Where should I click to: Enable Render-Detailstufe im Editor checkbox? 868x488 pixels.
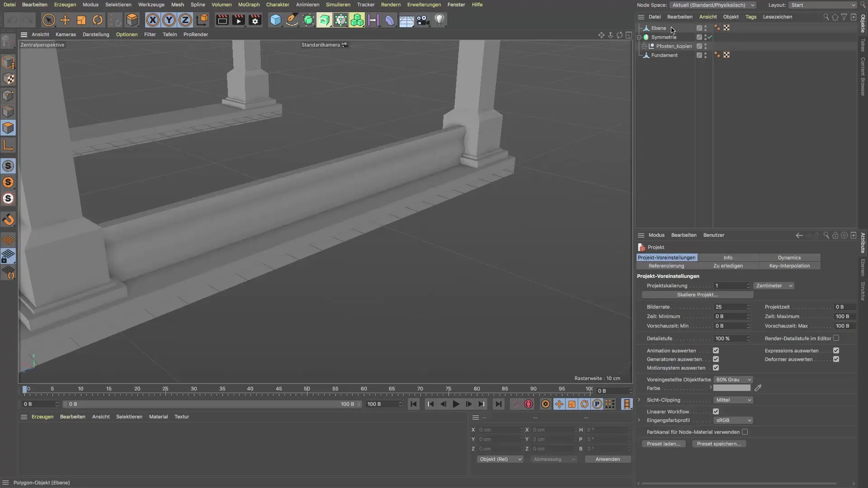click(x=836, y=338)
